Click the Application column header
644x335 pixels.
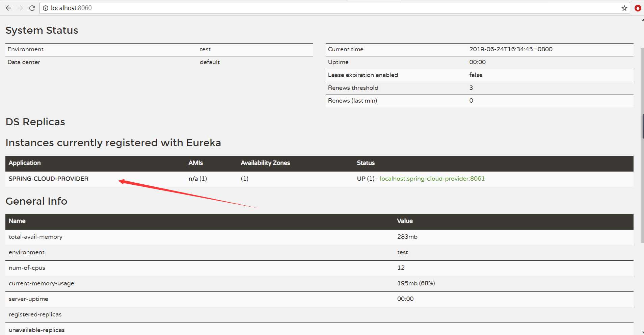pos(25,163)
